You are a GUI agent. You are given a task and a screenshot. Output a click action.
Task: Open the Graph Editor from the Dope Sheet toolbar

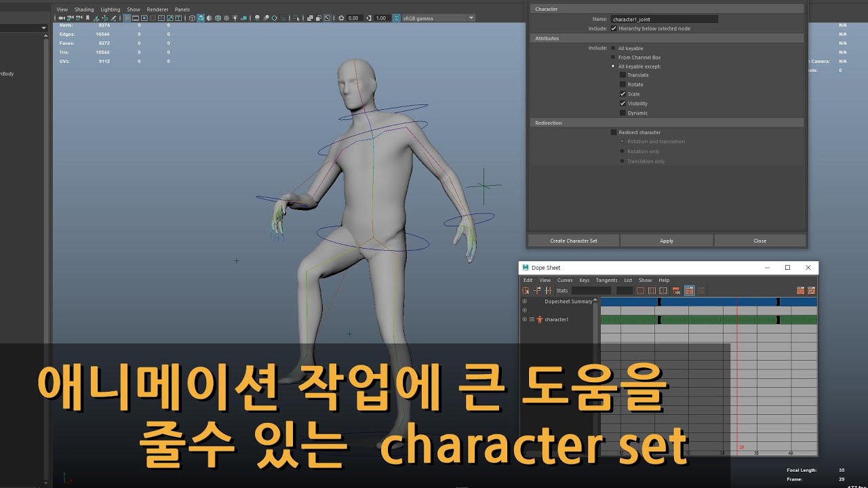[x=800, y=291]
